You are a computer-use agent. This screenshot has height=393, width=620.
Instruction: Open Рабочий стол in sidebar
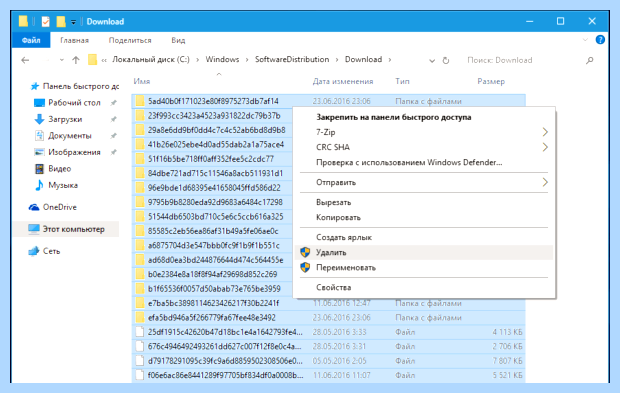pyautogui.click(x=67, y=103)
